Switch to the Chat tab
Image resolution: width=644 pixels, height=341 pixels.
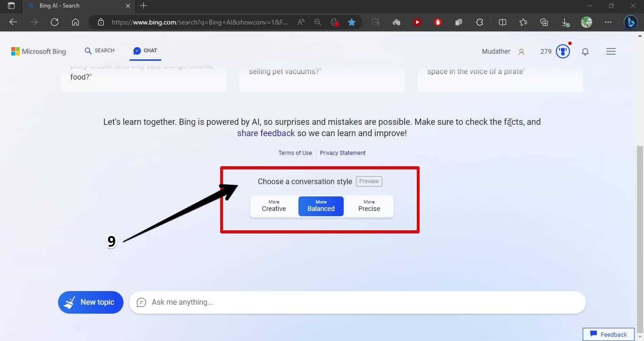coord(145,51)
